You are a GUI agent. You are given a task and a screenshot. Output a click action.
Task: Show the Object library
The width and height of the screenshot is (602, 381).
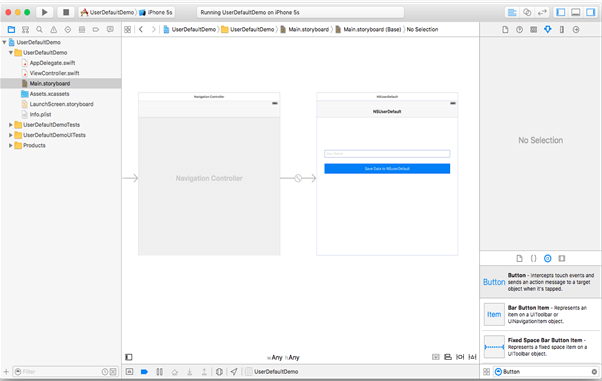[x=548, y=258]
